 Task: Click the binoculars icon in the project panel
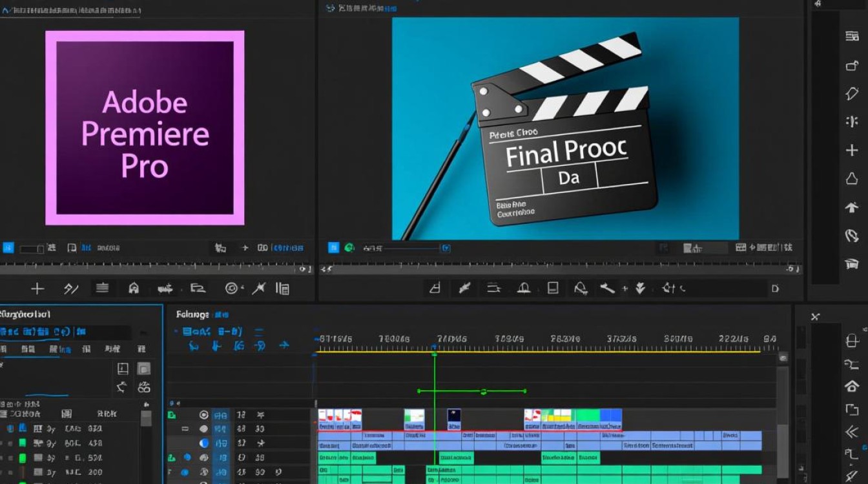(144, 388)
